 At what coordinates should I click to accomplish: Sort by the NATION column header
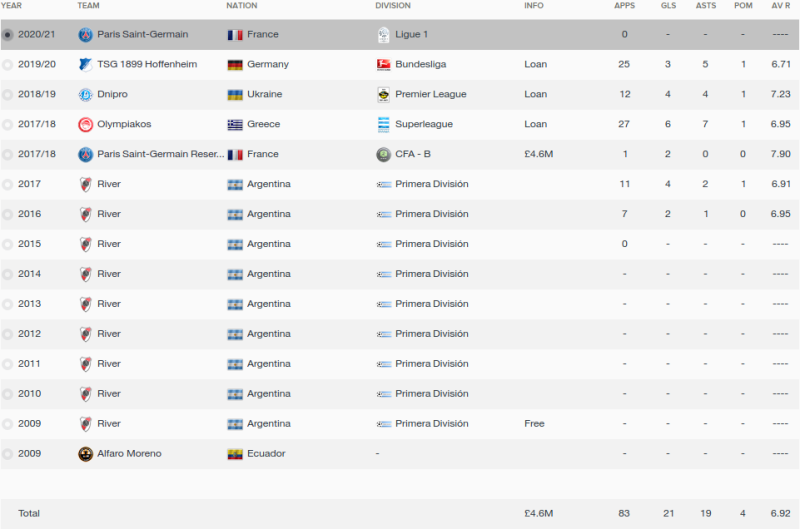tap(242, 6)
